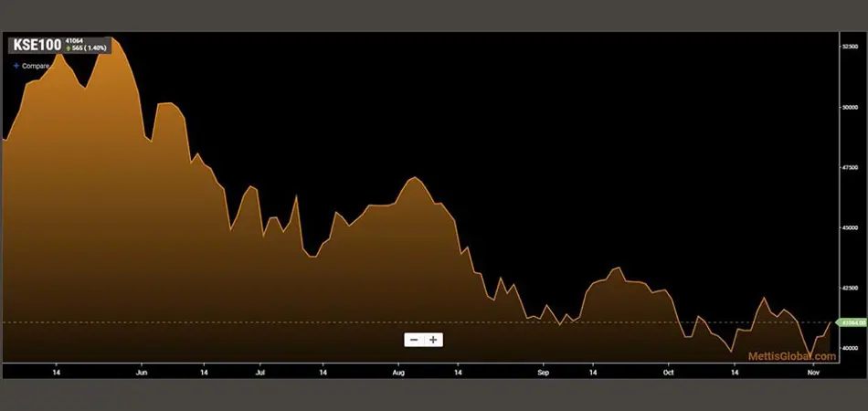Screen dimensions: 868x411
Task: Click the Nov label on the time axis
Action: pyautogui.click(x=812, y=373)
